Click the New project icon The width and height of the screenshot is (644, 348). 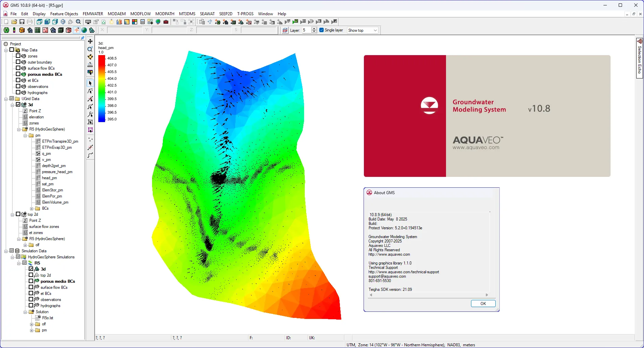[x=6, y=22]
